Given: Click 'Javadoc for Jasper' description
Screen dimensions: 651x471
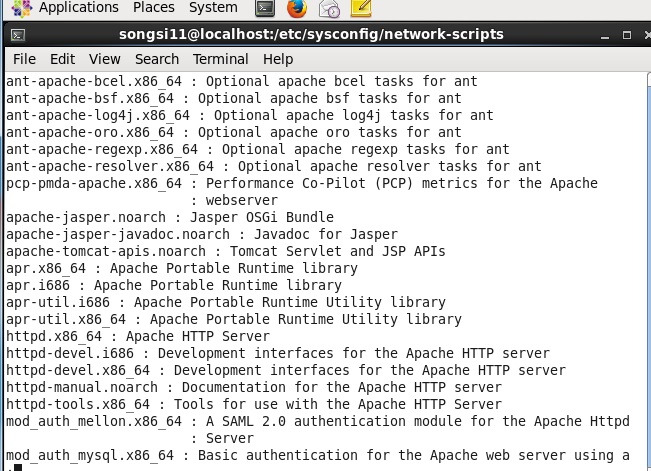Looking at the screenshot, I should tap(326, 235).
